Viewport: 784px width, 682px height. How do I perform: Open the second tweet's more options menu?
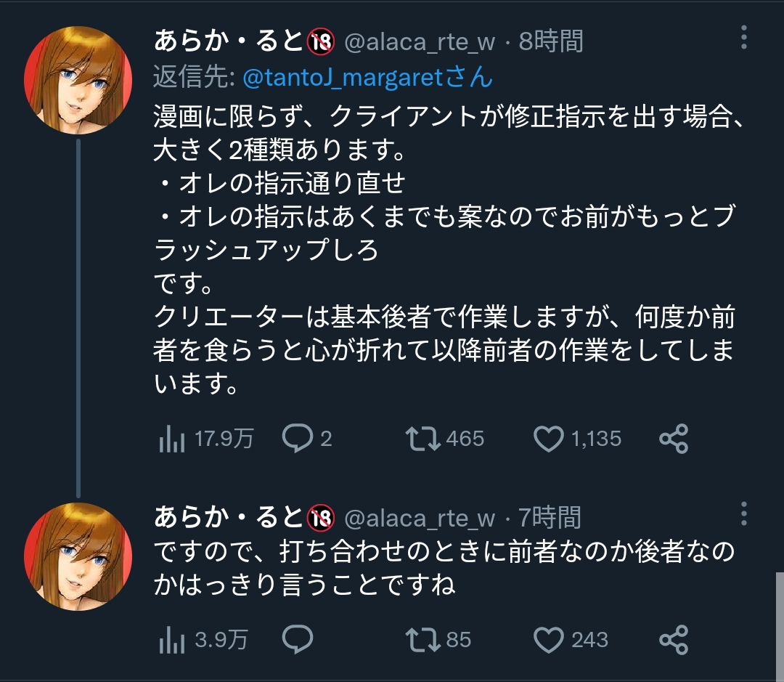point(743,513)
